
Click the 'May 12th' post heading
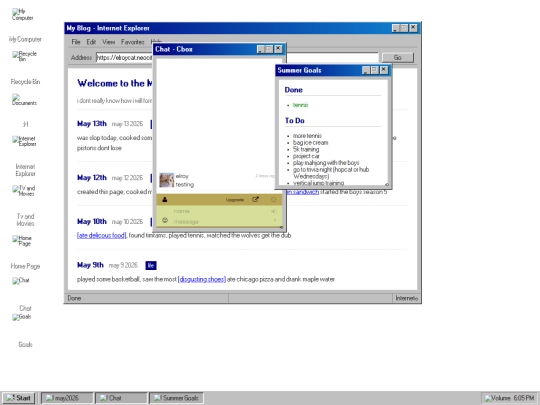coord(92,178)
